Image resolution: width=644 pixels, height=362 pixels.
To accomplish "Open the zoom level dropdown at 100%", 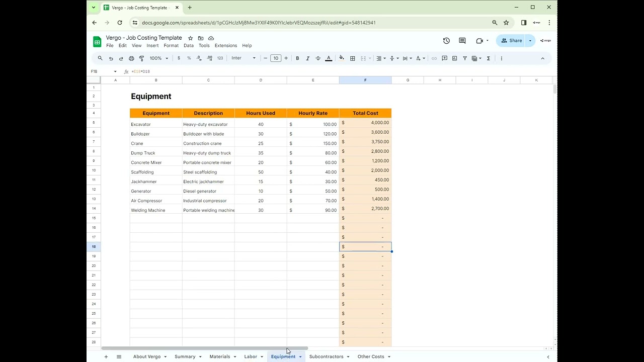I will click(159, 58).
